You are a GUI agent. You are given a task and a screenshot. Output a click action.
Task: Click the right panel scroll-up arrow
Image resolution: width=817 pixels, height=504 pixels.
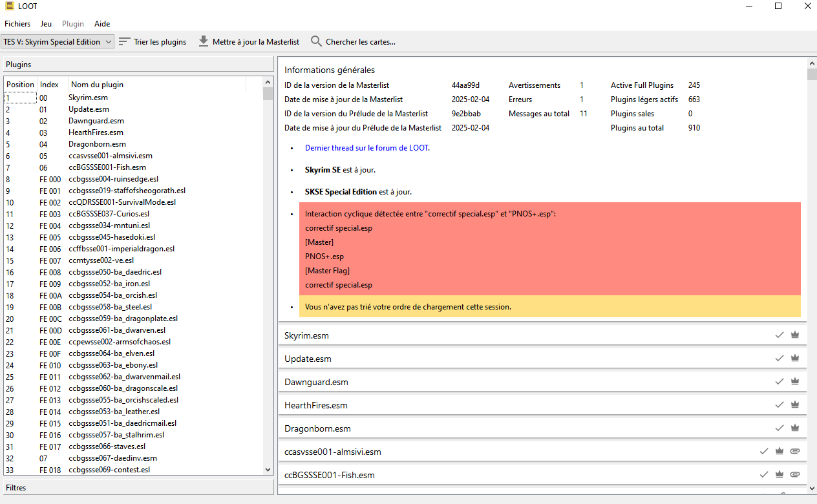(x=812, y=63)
